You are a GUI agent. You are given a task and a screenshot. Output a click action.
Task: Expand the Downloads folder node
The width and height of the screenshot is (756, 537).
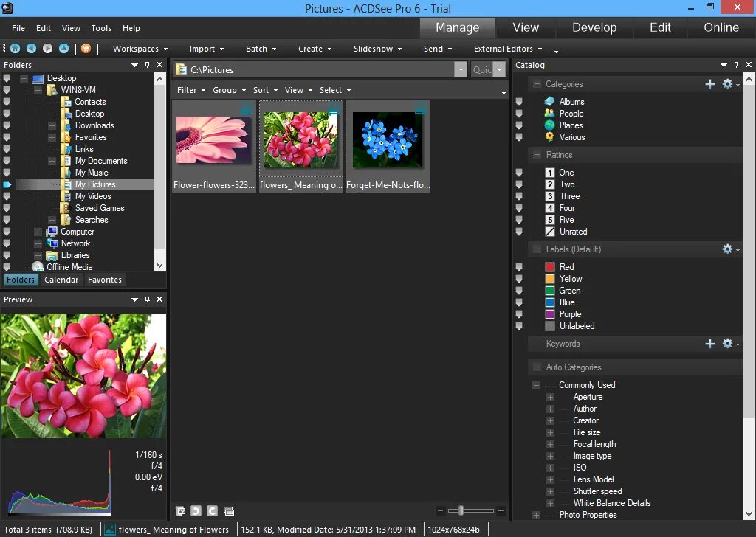(x=52, y=125)
